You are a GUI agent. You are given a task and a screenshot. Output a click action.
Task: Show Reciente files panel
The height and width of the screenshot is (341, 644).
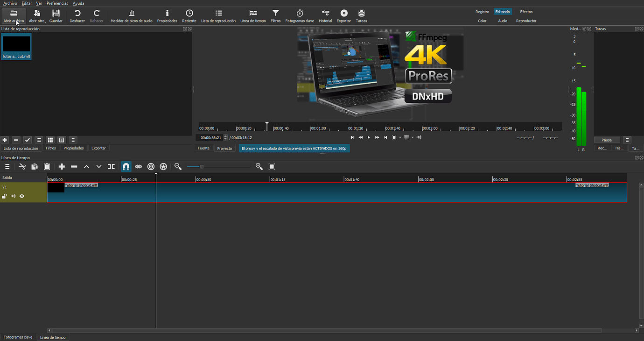[189, 16]
